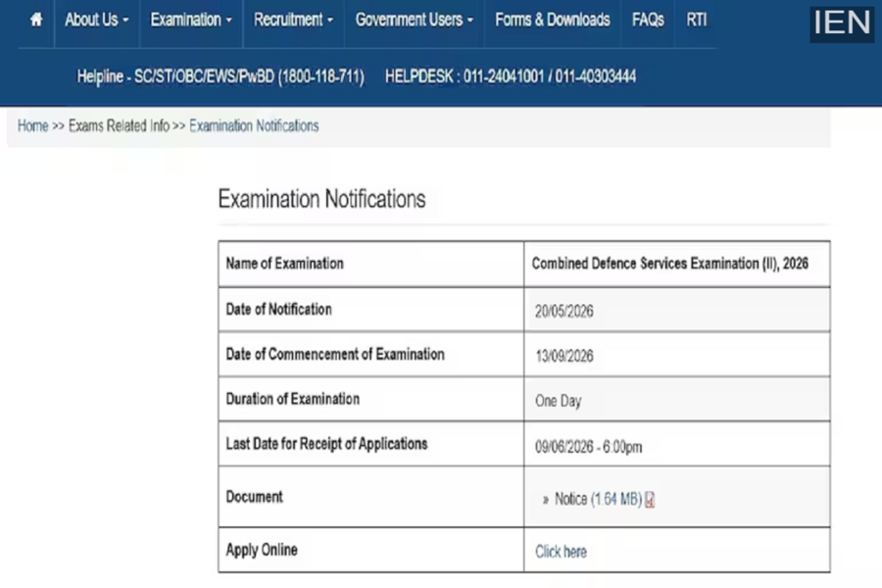This screenshot has height=588, width=882.
Task: Select the Document row label
Action: coord(254,497)
